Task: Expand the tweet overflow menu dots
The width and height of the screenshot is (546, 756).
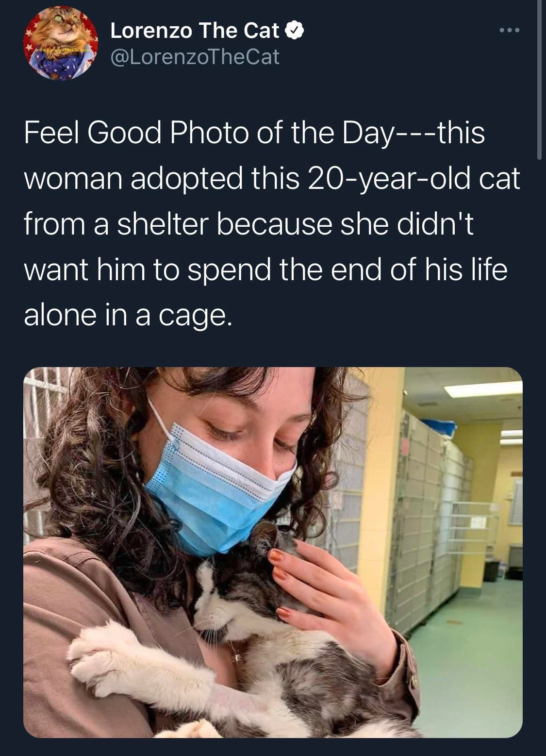Action: [x=510, y=31]
